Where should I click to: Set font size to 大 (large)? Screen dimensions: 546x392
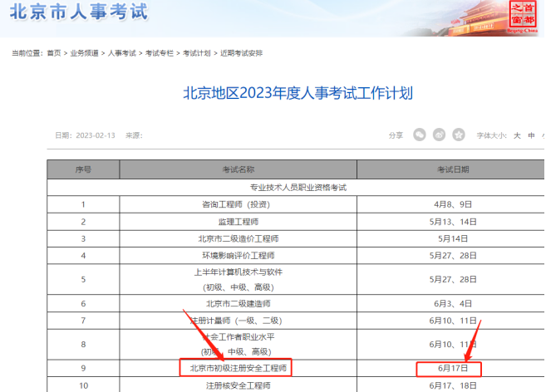pos(516,135)
